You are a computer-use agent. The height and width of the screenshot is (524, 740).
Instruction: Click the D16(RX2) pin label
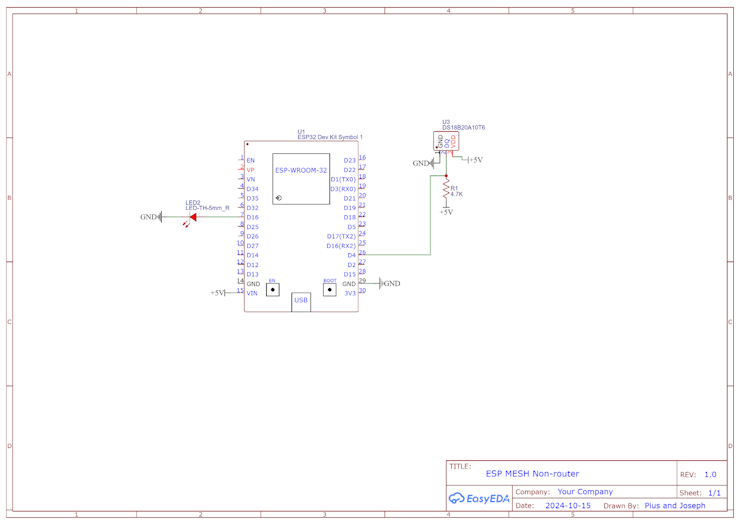click(341, 246)
